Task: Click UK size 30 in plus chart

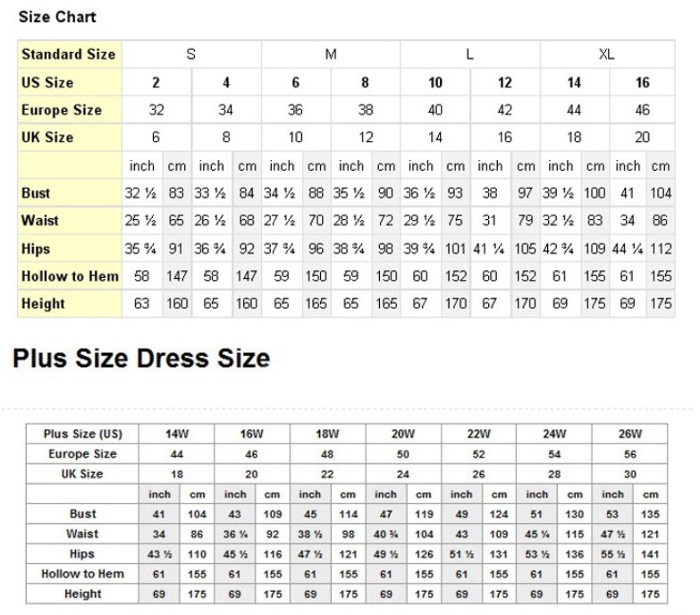Action: [630, 474]
